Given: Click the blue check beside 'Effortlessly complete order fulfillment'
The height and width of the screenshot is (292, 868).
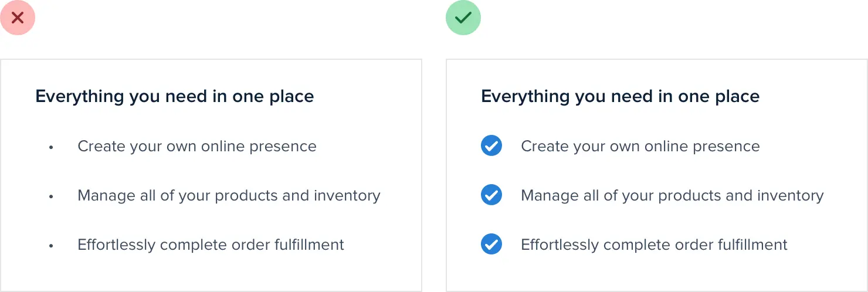Looking at the screenshot, I should (491, 245).
